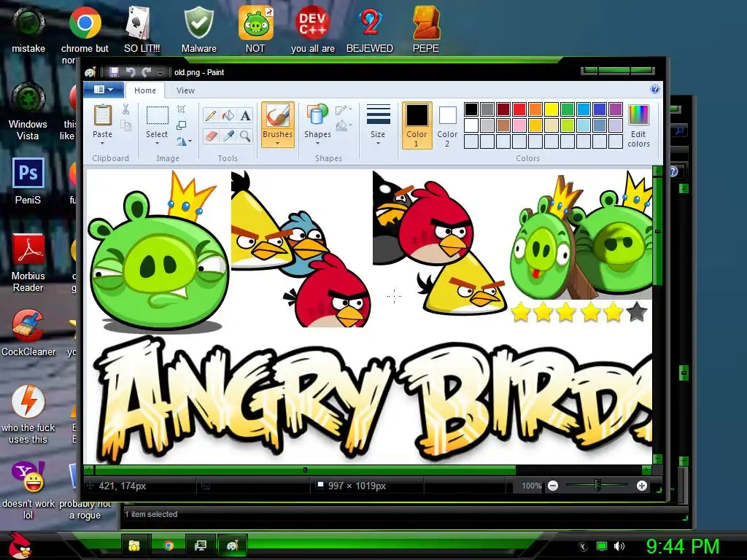Click the vertical scrollbar of the canvas
This screenshot has height=560, width=747.
[657, 231]
